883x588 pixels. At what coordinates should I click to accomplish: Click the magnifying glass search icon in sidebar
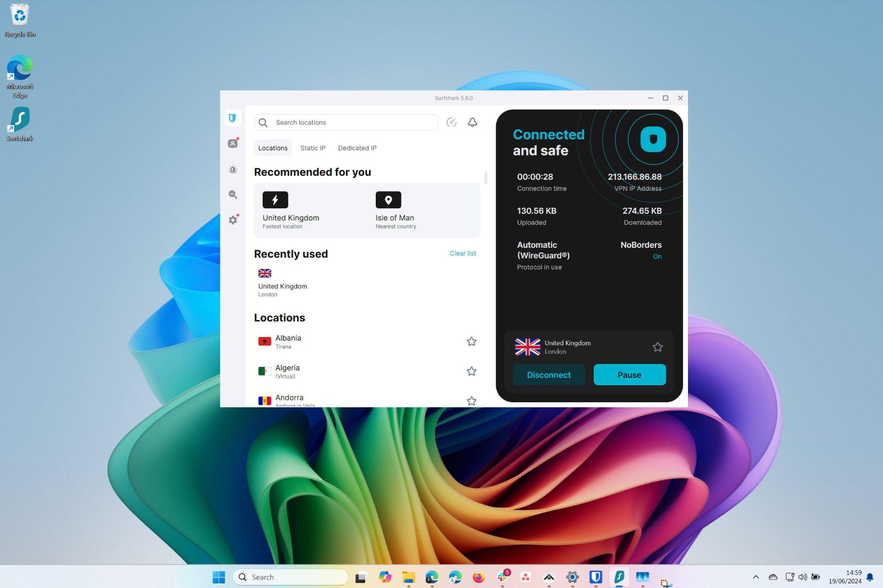[x=232, y=194]
